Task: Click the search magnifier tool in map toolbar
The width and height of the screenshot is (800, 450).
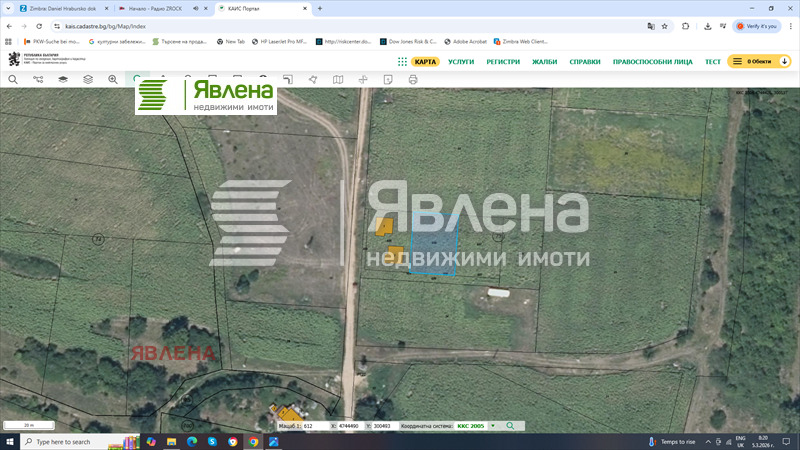Action: coord(14,79)
